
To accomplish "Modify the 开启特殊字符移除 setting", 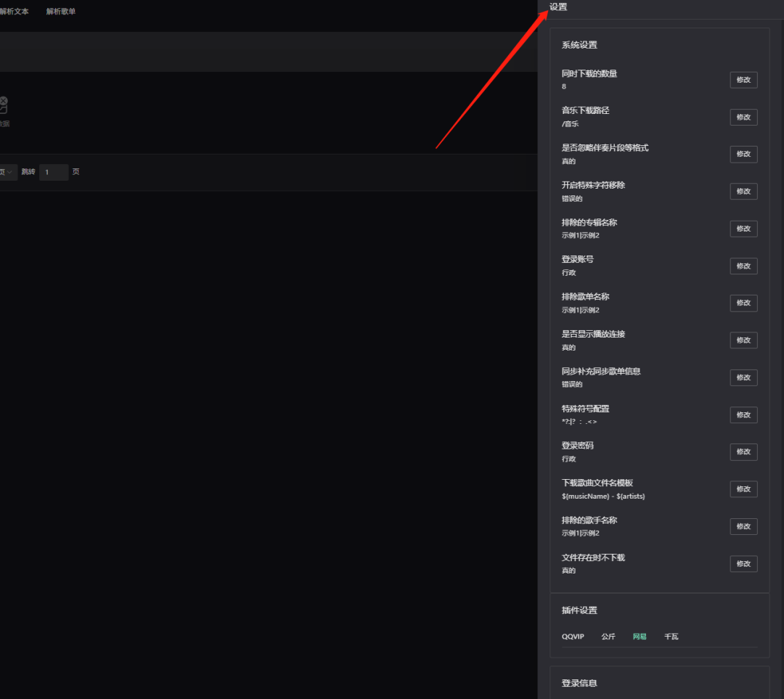I will point(743,191).
